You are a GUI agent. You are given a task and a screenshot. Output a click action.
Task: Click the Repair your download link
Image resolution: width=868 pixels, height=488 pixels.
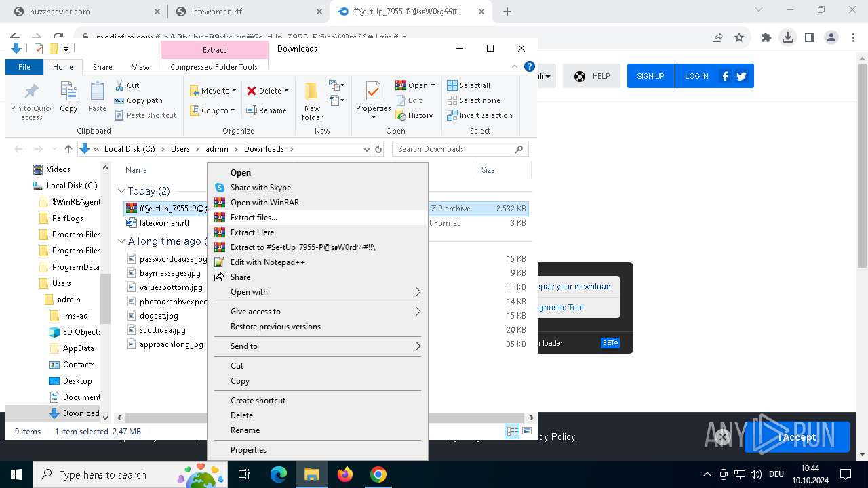[574, 287]
